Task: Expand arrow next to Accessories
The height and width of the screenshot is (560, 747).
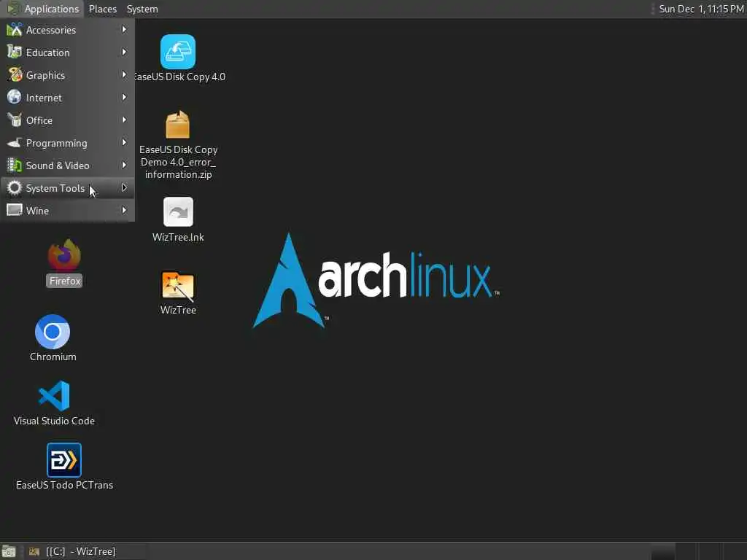Action: pos(124,29)
